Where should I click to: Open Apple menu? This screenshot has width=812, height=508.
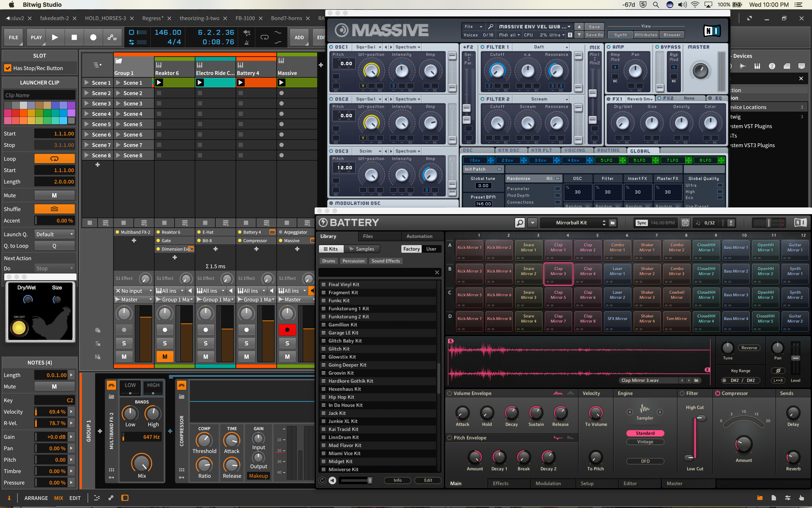pos(12,5)
